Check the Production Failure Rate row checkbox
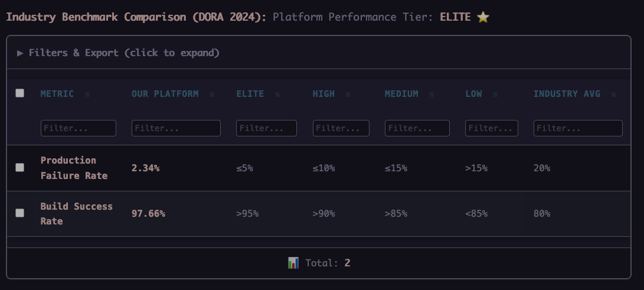The width and height of the screenshot is (644, 290). click(20, 168)
